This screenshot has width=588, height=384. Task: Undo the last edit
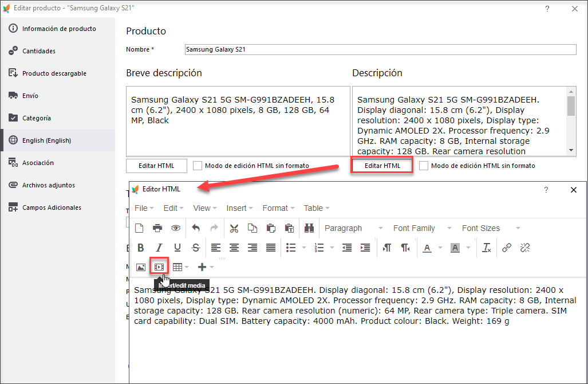tap(196, 228)
